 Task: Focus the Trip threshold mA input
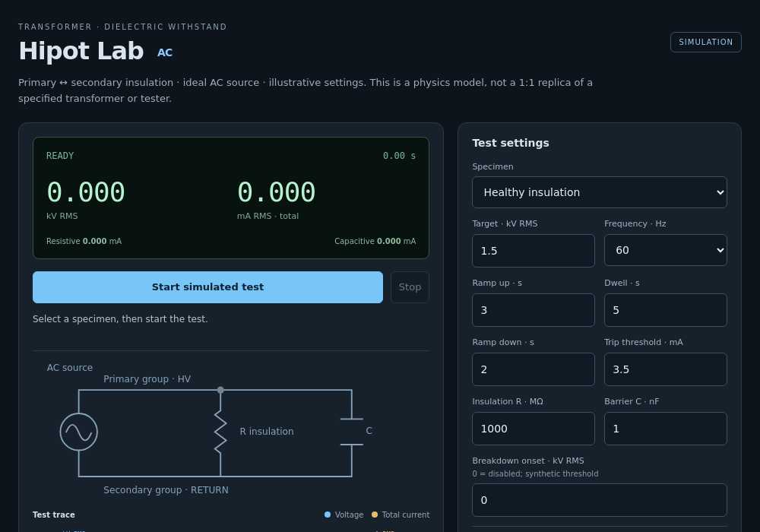click(x=666, y=369)
